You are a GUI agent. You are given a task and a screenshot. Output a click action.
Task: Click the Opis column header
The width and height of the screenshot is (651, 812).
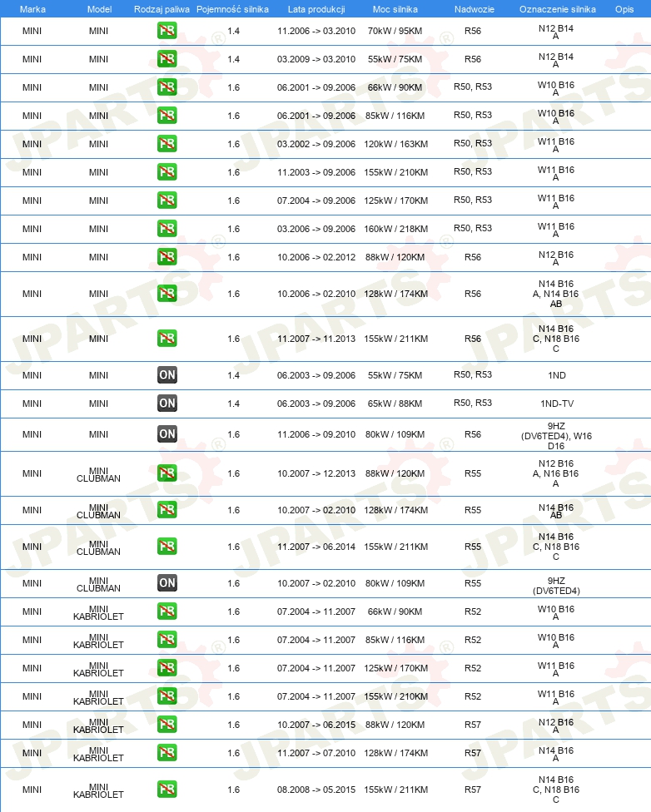(x=624, y=9)
